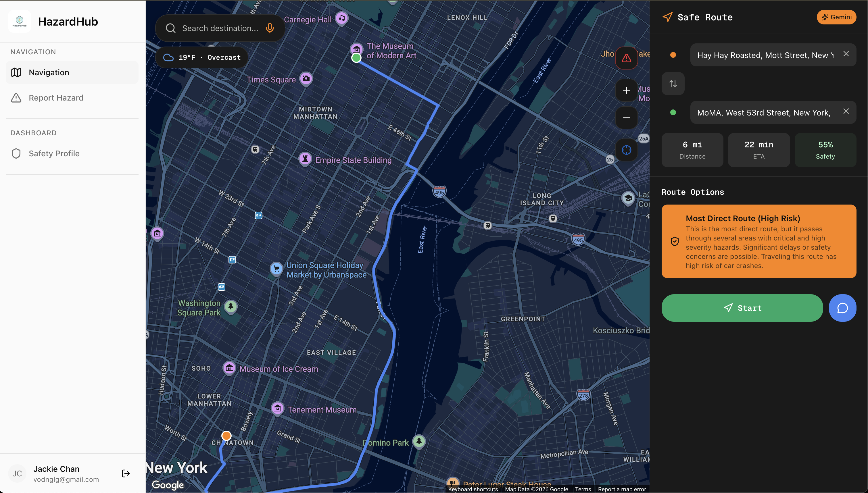This screenshot has height=493, width=868.
Task: Open the Terms link on the map
Action: click(x=583, y=489)
